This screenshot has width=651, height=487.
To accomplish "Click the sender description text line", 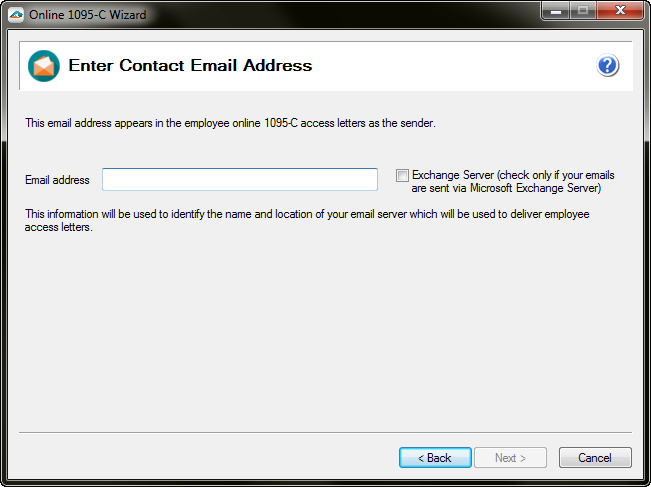I will [x=230, y=124].
